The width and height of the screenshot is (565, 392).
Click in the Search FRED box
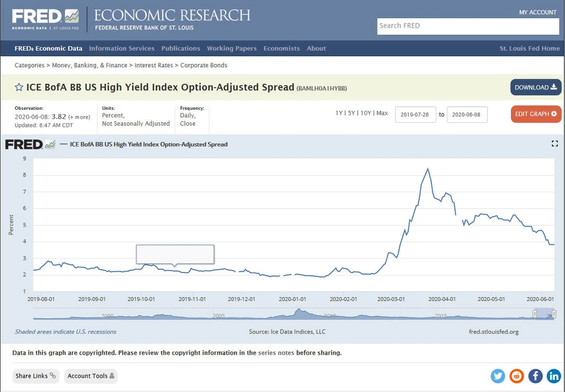(468, 26)
